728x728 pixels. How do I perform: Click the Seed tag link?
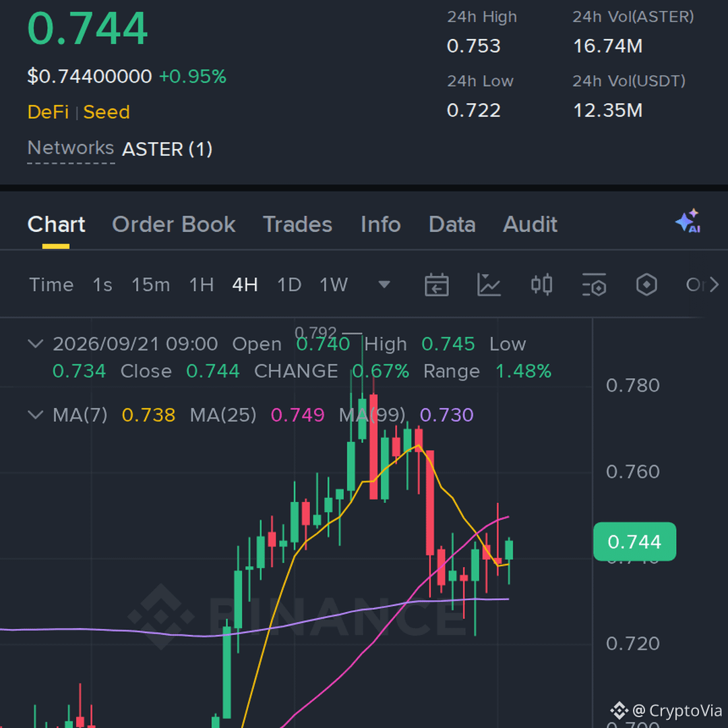click(107, 113)
